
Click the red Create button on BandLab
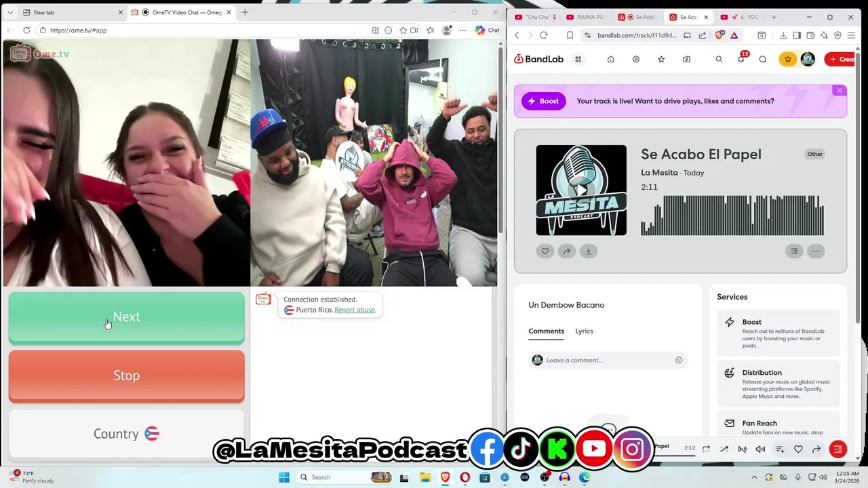(840, 59)
